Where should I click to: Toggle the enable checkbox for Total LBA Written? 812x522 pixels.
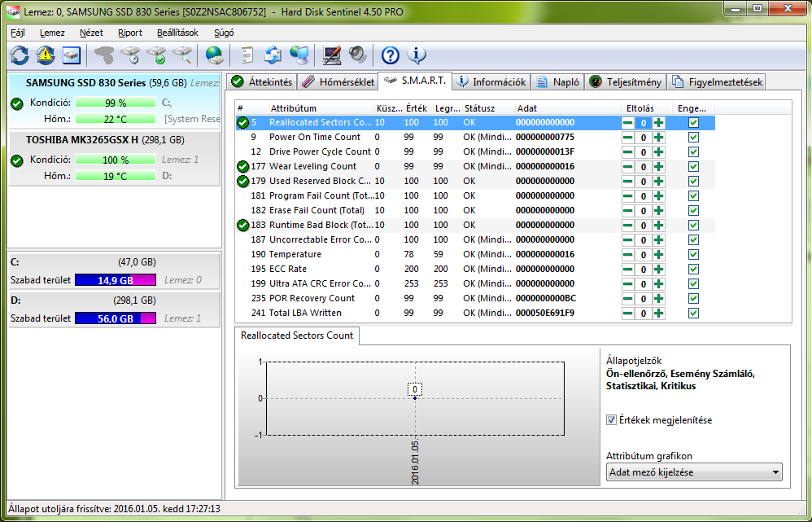(693, 313)
